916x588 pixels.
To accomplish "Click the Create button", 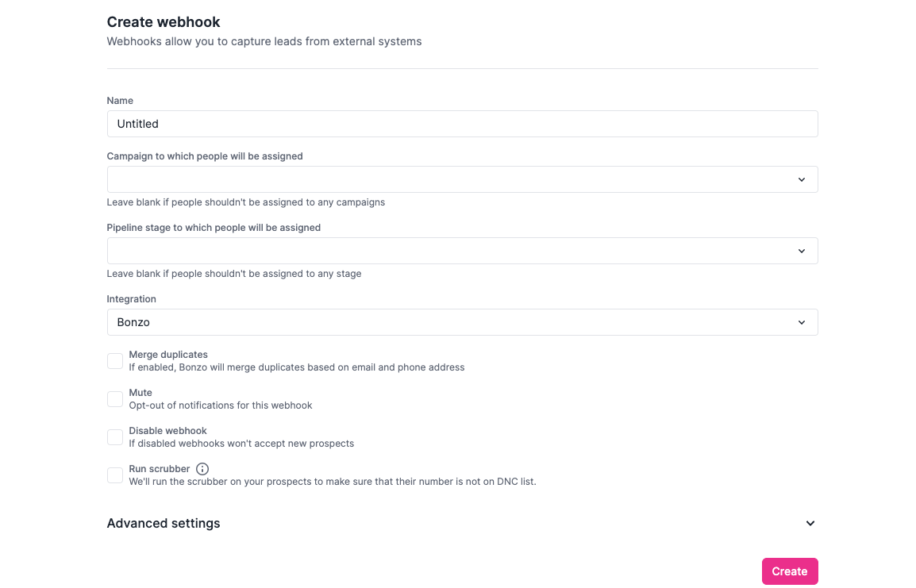I will point(790,571).
